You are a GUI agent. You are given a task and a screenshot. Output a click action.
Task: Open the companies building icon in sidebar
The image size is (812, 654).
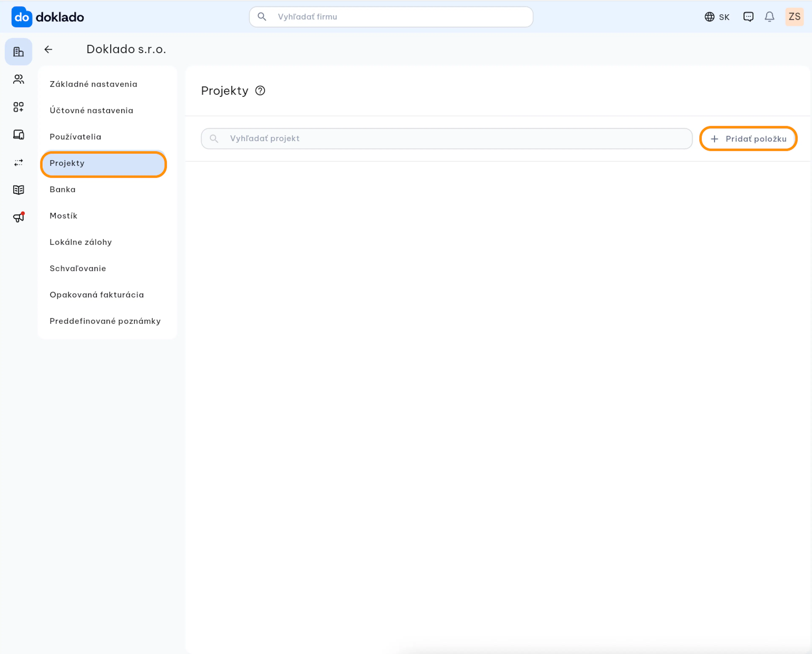point(18,52)
